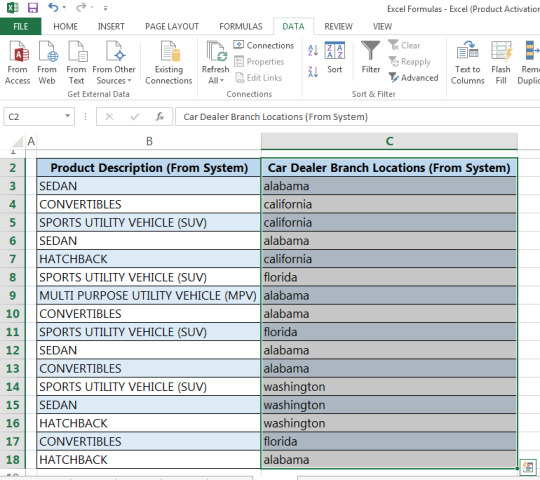This screenshot has height=480, width=540.
Task: Select the SEDAN cell in row 15
Action: [149, 405]
